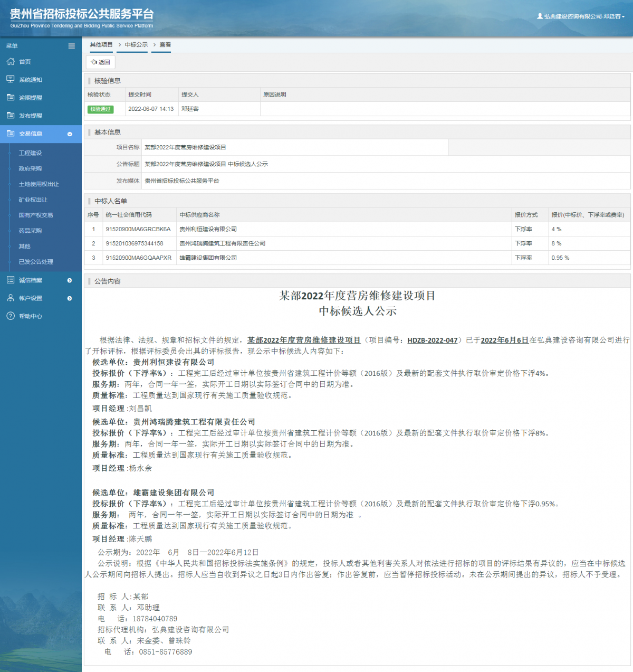Click the icon beside 交易信息
This screenshot has width=633, height=672.
pos(11,134)
